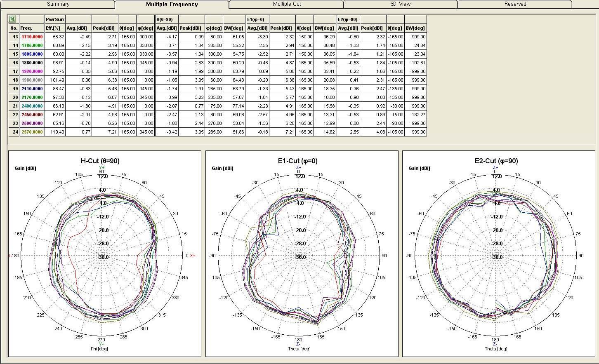Click efficiency value 101.49
Image resolution: width=599 pixels, height=364 pixels.
click(55, 80)
